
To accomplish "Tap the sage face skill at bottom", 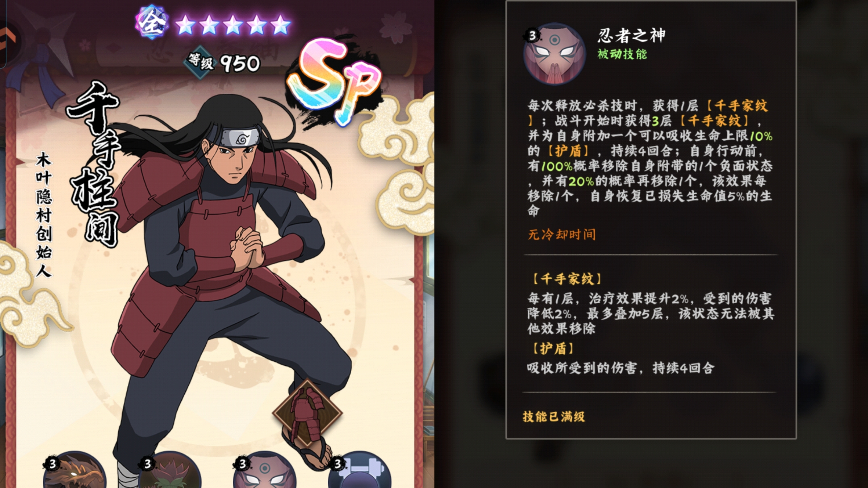I will tap(265, 471).
